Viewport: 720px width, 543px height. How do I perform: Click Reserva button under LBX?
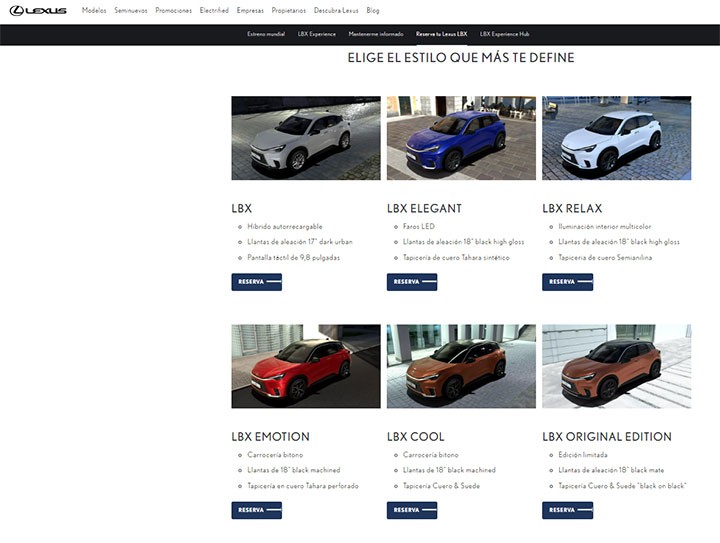click(257, 282)
